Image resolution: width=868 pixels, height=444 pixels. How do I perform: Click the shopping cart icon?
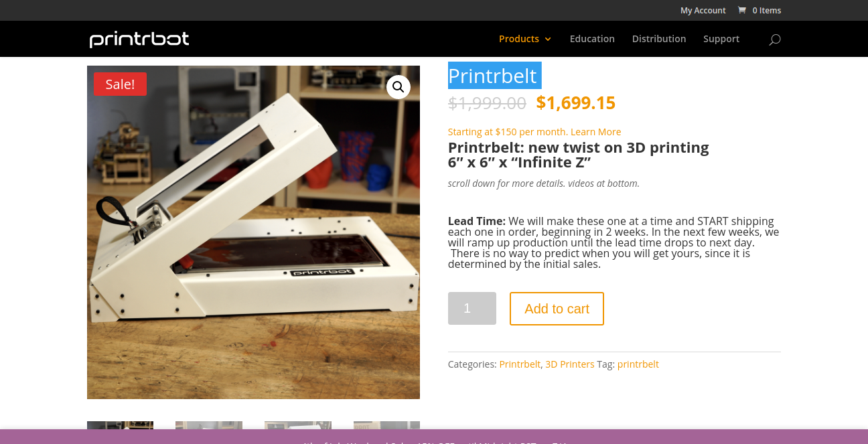tap(741, 10)
